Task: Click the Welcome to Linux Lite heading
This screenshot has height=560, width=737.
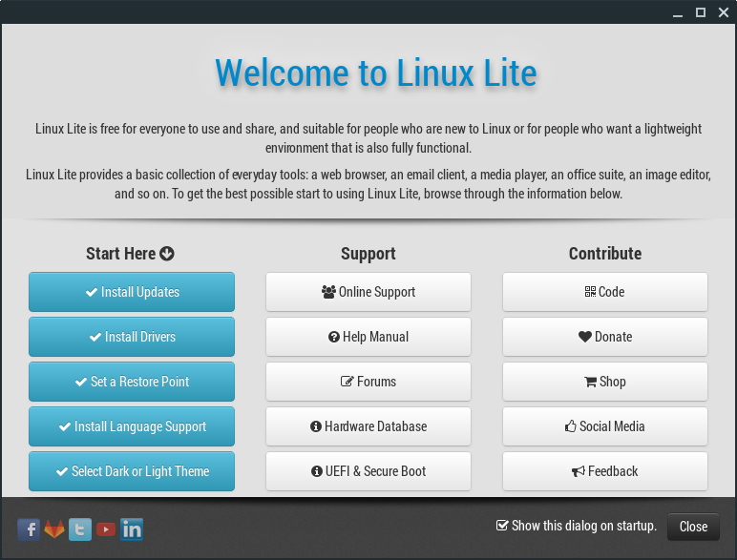Action: pos(375,73)
